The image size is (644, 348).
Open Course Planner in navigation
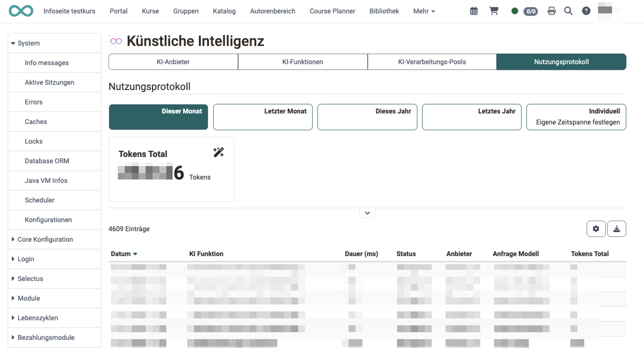coord(332,11)
